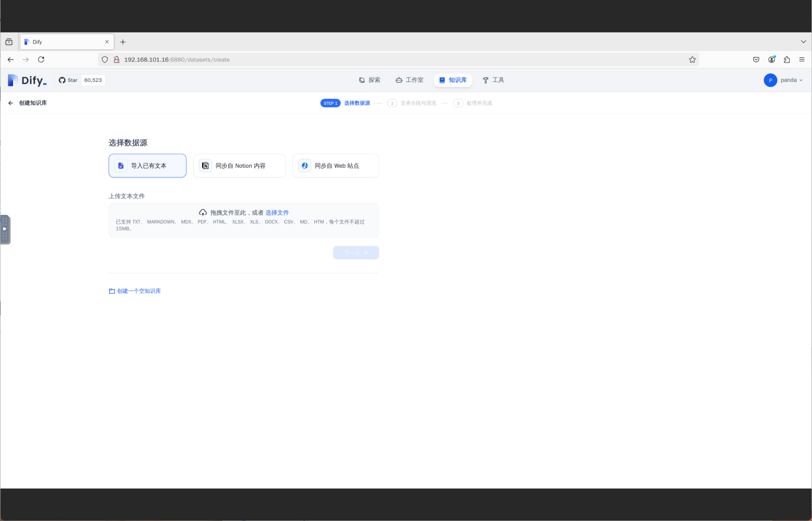Click the blue P avatar

coord(770,80)
